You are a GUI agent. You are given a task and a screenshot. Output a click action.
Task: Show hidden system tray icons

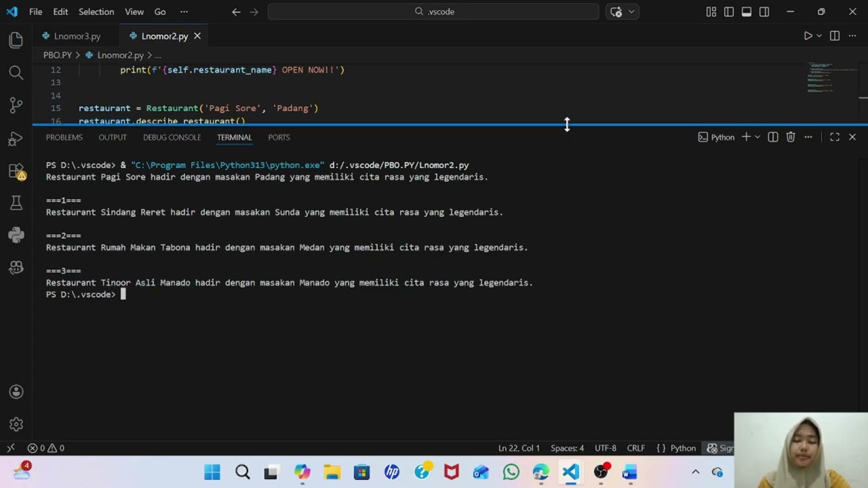[x=695, y=472]
